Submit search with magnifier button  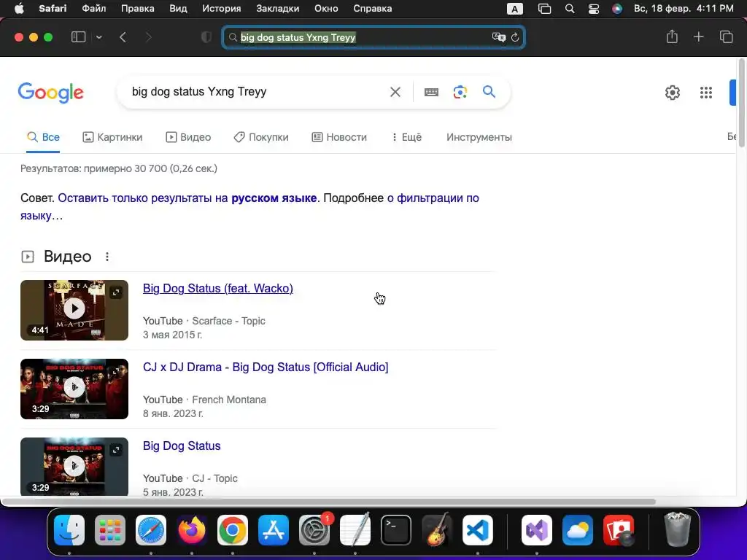(489, 91)
